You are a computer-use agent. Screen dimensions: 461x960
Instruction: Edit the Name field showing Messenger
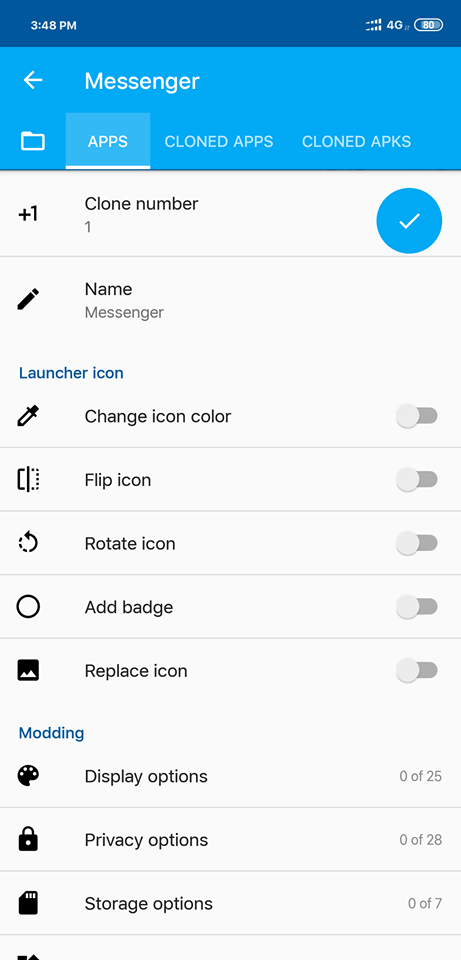[230, 300]
